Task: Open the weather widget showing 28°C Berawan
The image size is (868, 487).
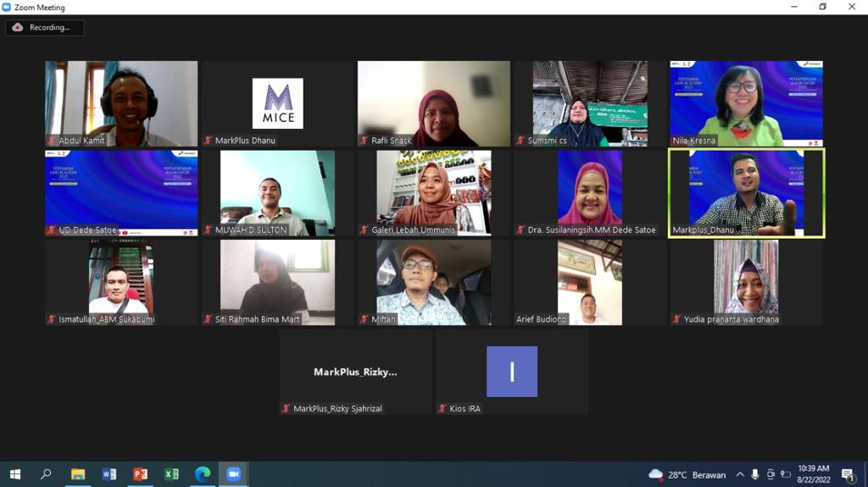Action: click(x=687, y=474)
